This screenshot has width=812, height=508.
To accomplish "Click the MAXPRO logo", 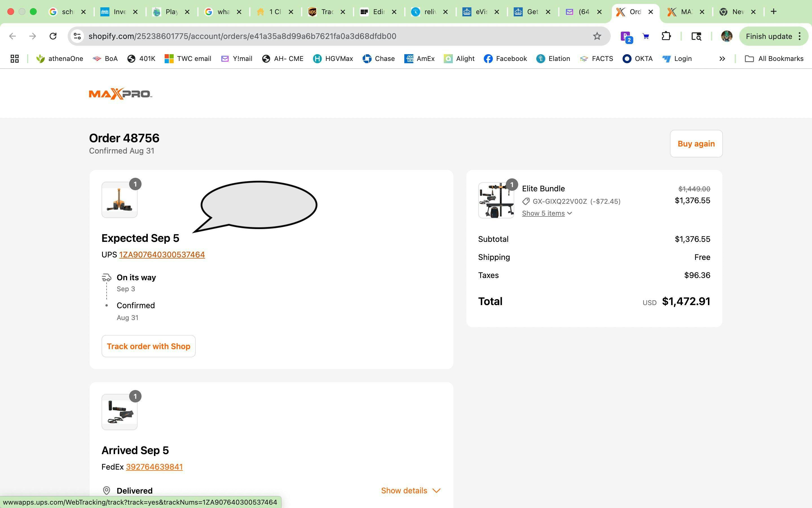I will 120,94.
